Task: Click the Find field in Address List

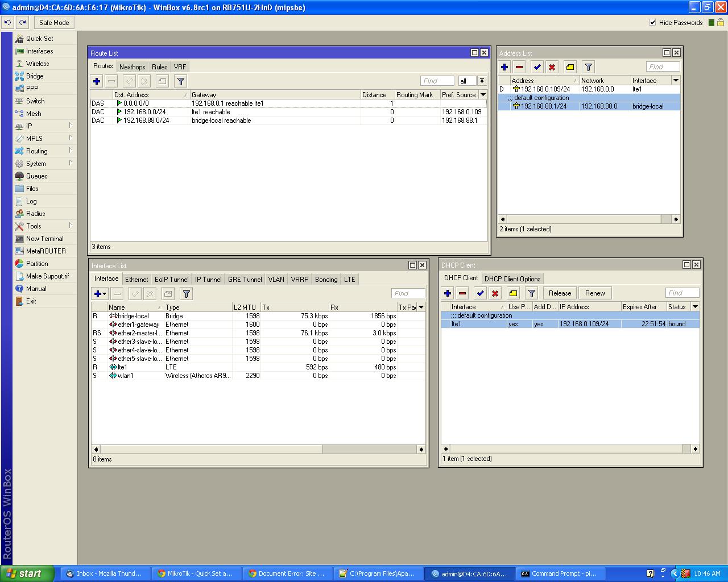Action: tap(663, 67)
